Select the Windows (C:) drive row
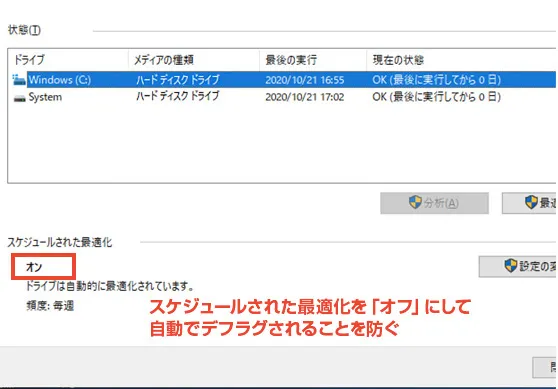Image resolution: width=558 pixels, height=389 pixels. pos(284,79)
